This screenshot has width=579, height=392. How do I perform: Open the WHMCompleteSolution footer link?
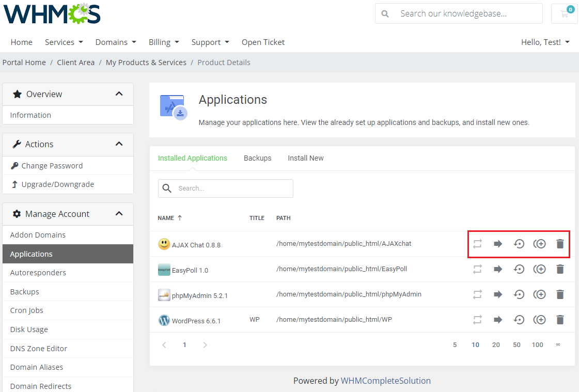385,381
